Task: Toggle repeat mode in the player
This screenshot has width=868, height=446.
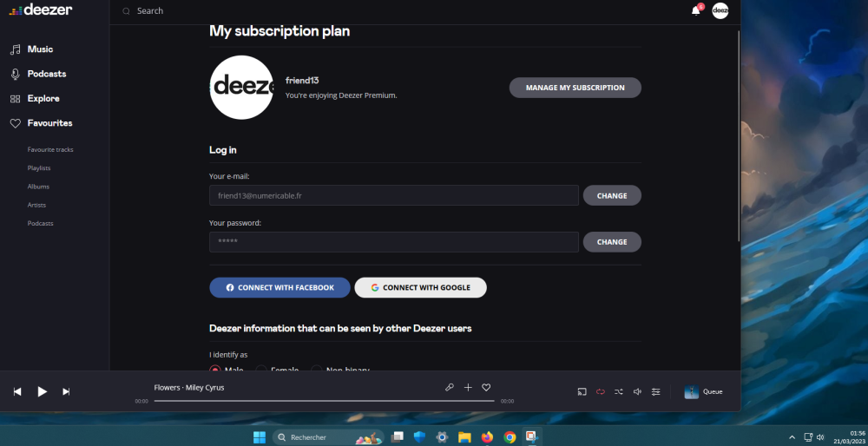Action: tap(601, 391)
